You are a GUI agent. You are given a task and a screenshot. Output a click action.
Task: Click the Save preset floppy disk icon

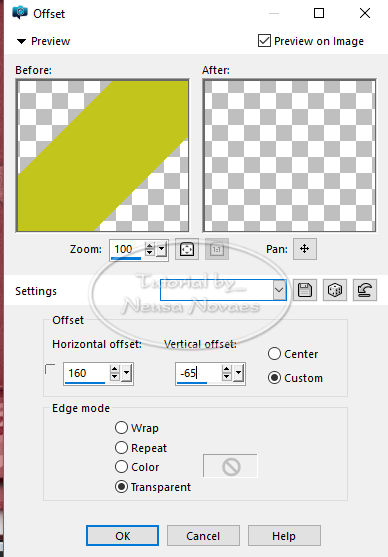(x=305, y=290)
